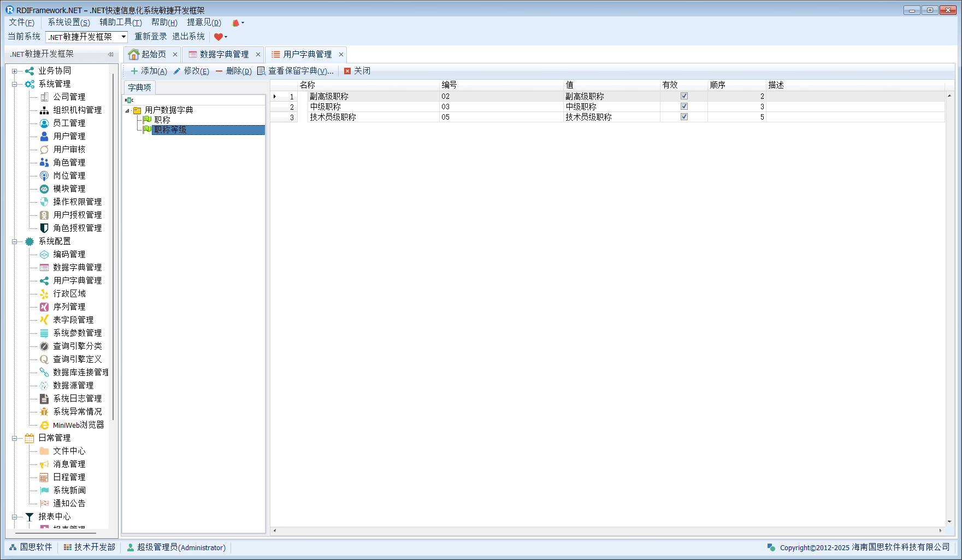This screenshot has width=962, height=560.
Task: Click the 序列管理 icon in sidebar
Action: pos(44,307)
